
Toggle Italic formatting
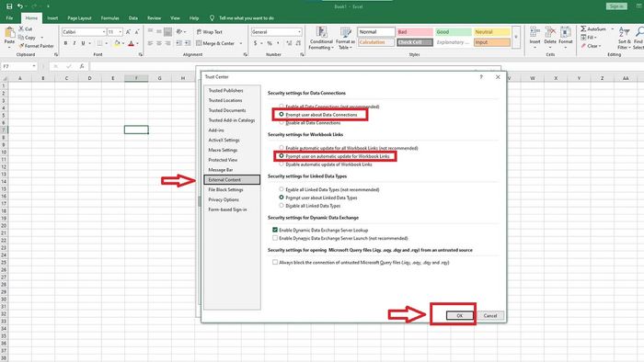click(x=75, y=43)
